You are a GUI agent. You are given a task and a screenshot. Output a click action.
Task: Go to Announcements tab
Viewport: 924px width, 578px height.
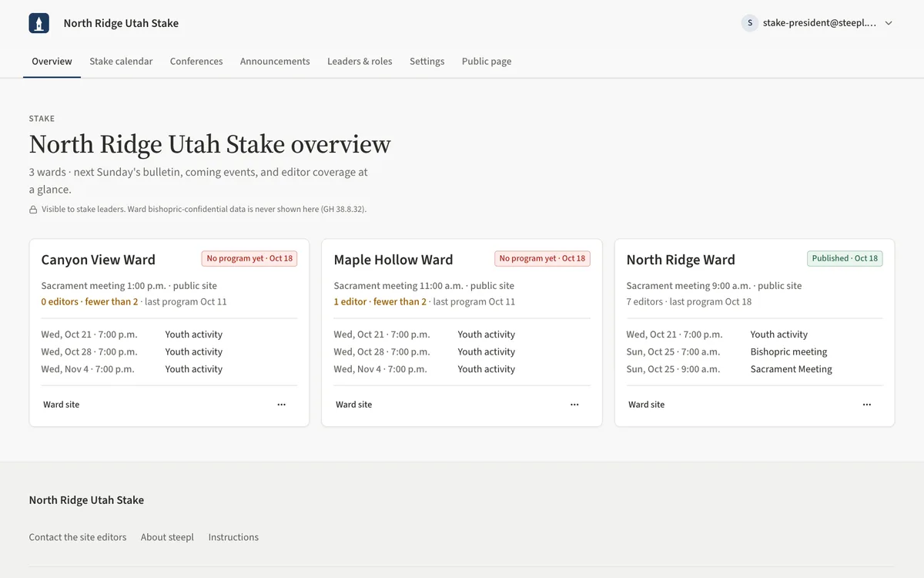click(x=275, y=62)
